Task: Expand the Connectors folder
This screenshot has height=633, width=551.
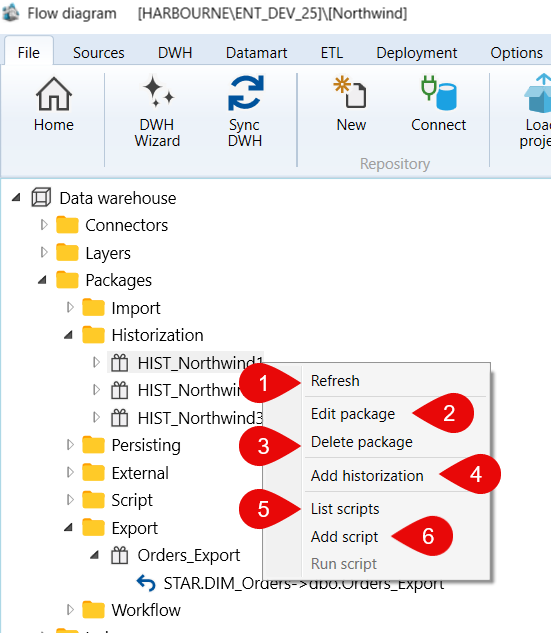Action: coord(44,224)
